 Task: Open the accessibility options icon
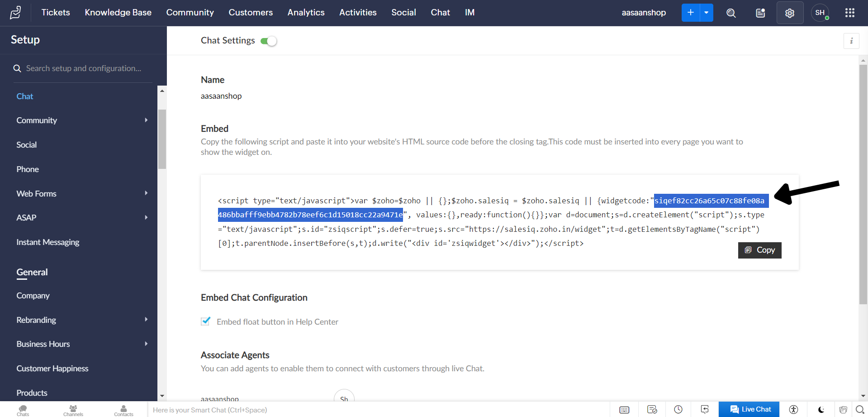pos(793,410)
